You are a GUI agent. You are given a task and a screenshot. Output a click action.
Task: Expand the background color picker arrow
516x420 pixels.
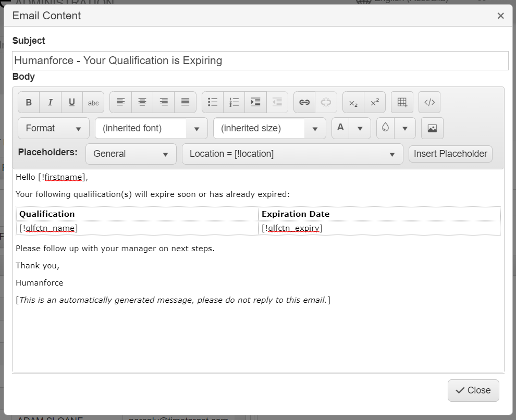405,128
